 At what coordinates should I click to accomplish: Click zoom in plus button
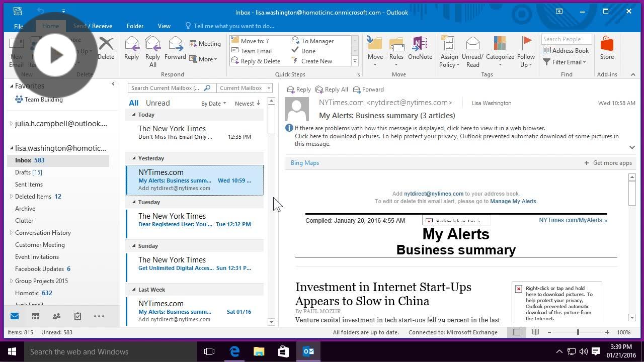tap(607, 332)
